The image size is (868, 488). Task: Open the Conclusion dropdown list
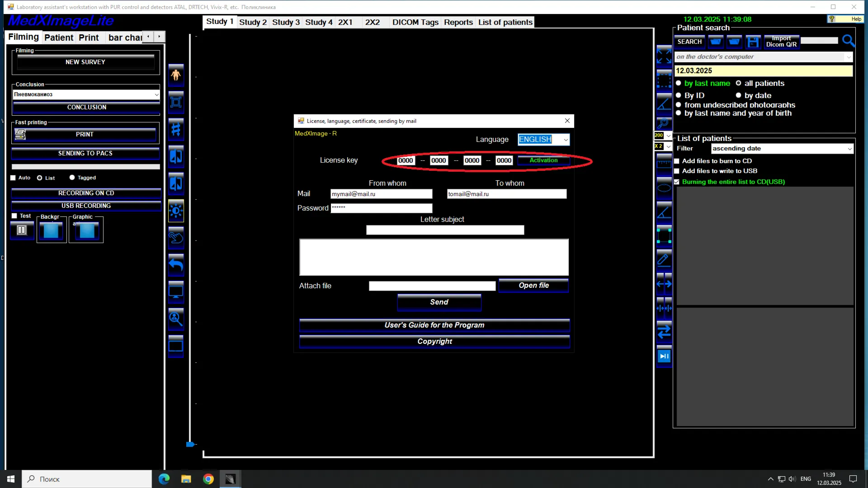[x=86, y=94]
